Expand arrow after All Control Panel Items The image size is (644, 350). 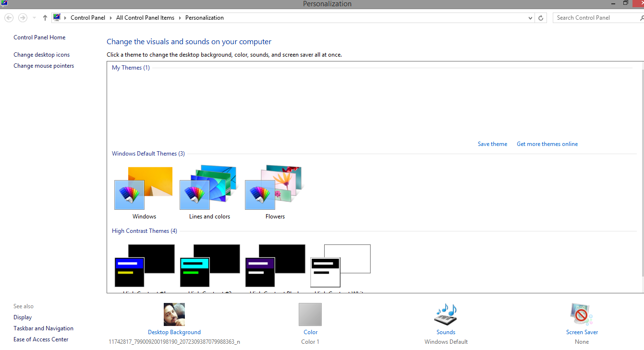point(180,18)
